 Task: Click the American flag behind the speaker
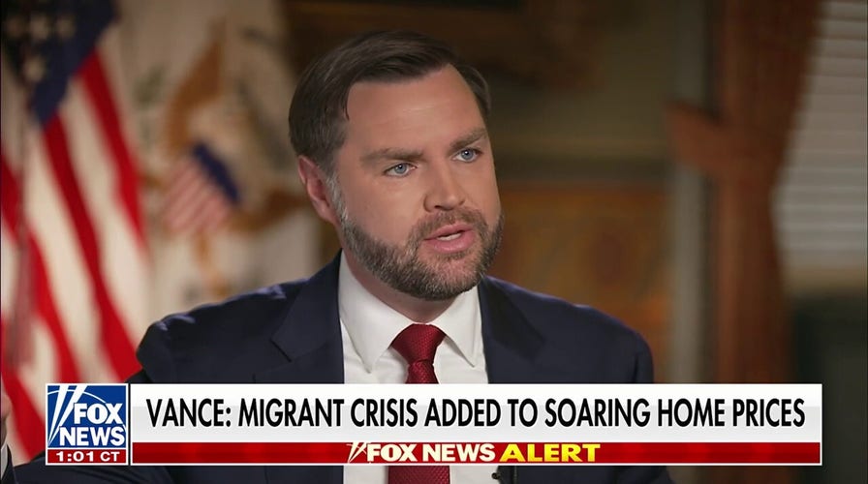tap(67, 222)
